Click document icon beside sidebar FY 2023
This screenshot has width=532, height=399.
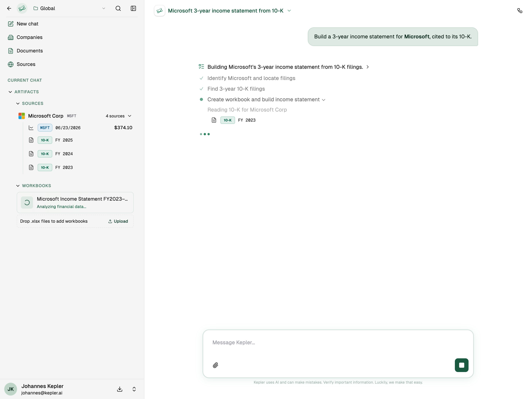pyautogui.click(x=31, y=167)
